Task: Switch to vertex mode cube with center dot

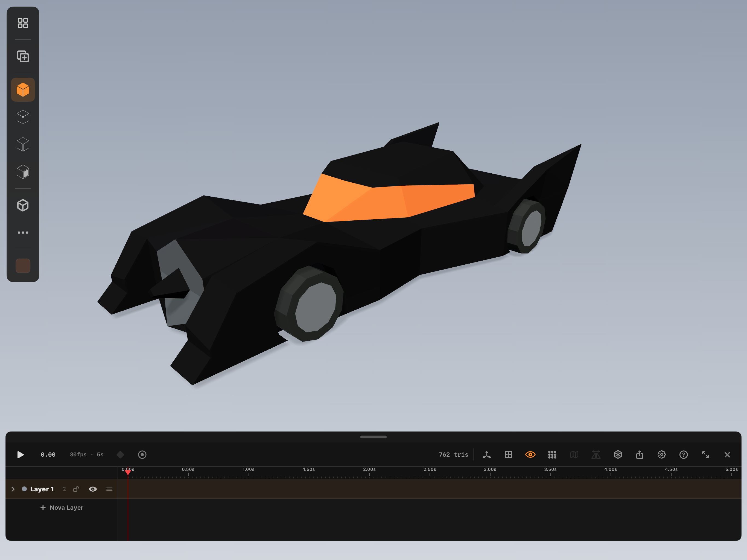Action: 23,117
